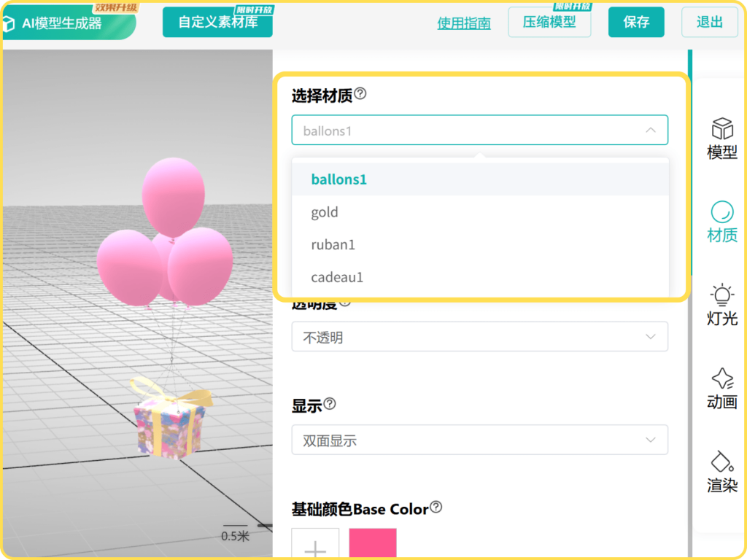Click the pink balloons in the 3D viewport
Screen dimensions: 747x560
pyautogui.click(x=167, y=233)
